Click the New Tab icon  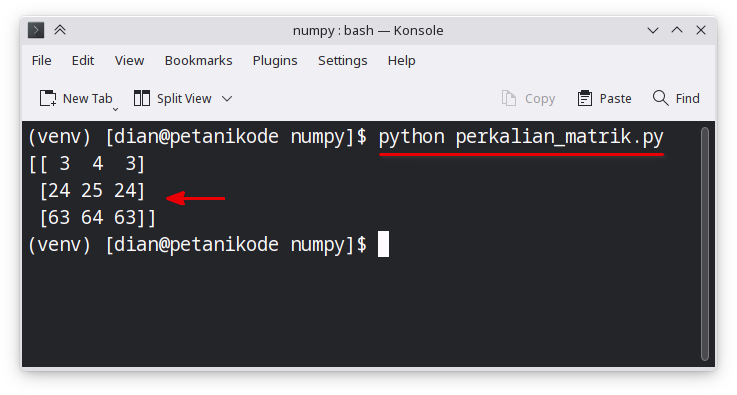[48, 98]
